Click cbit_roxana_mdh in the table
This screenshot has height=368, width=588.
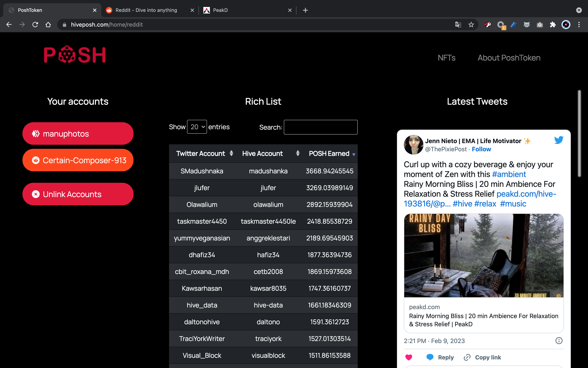pos(202,272)
